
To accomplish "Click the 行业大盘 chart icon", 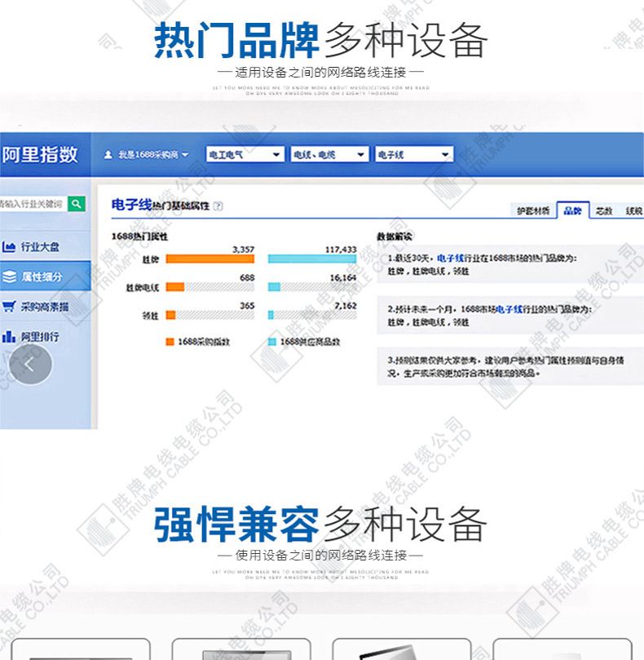I will [10, 246].
